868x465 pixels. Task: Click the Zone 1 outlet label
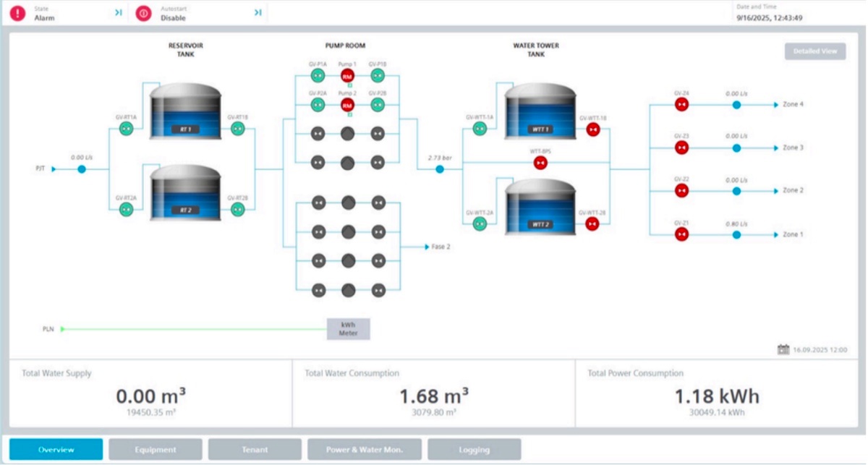click(x=793, y=234)
